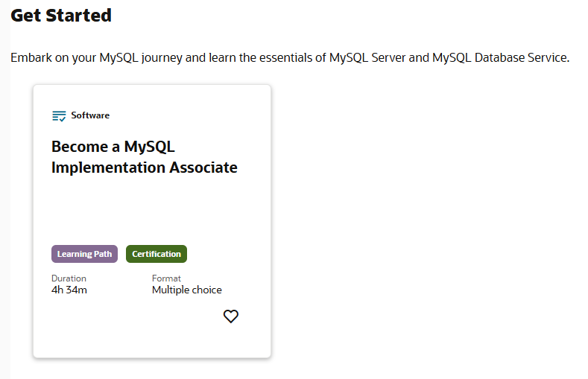
Task: Click the 4h 34m duration value
Action: coord(69,290)
